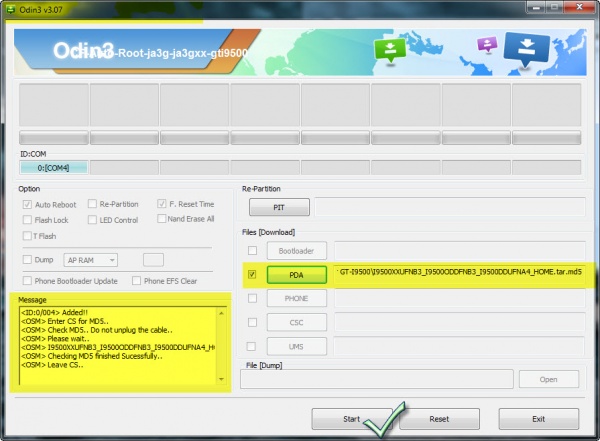This screenshot has width=600, height=441.
Task: Click the PHONE file button
Action: [297, 298]
